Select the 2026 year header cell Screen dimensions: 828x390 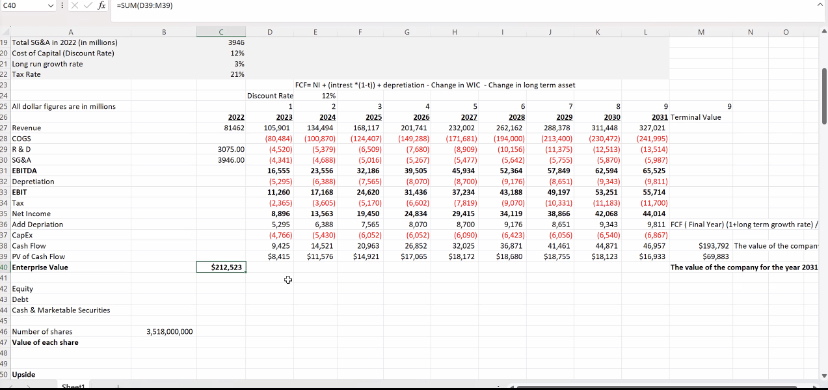coord(407,117)
